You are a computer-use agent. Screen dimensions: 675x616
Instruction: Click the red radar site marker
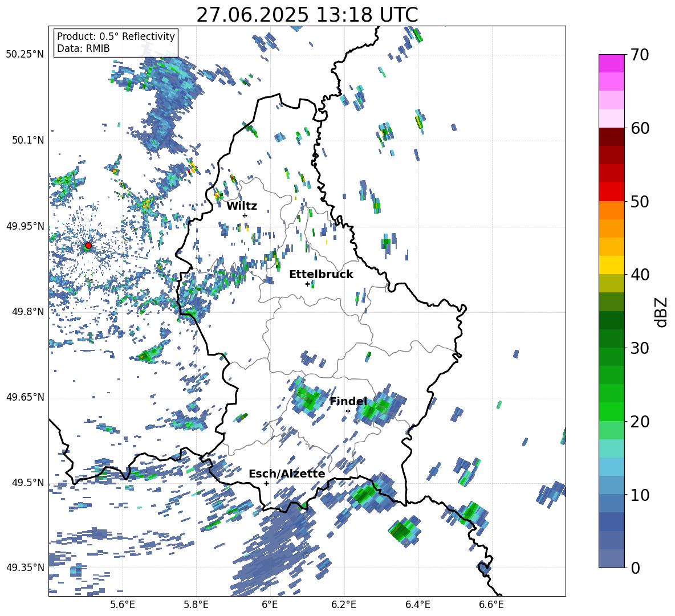click(x=88, y=245)
